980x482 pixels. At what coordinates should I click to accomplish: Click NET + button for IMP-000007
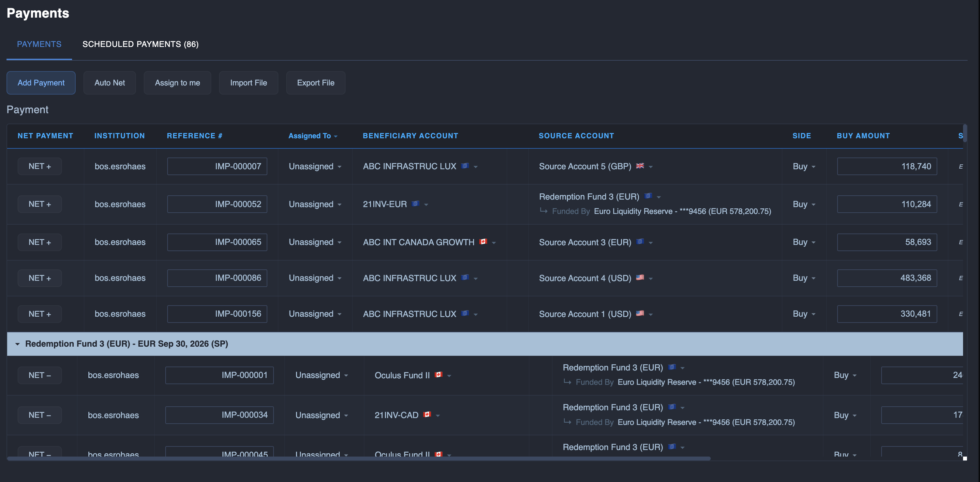pyautogui.click(x=39, y=166)
